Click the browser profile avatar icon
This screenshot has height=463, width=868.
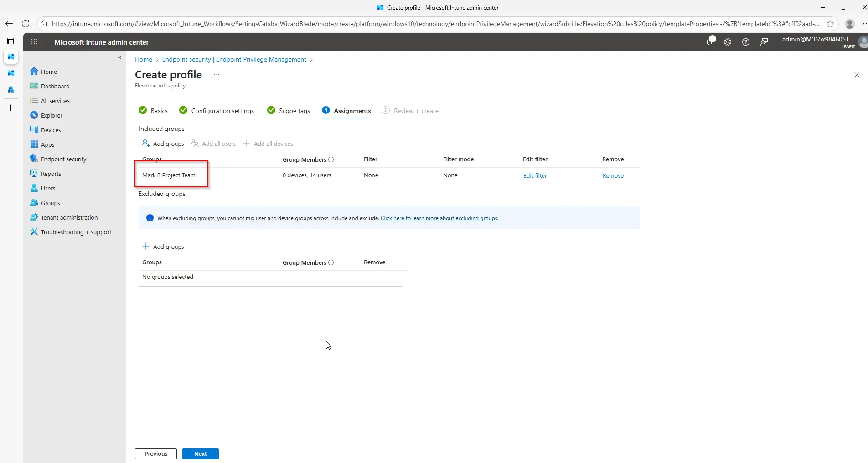850,24
